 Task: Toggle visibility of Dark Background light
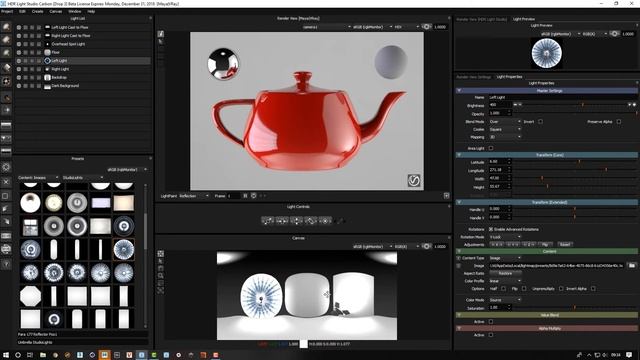18,86
